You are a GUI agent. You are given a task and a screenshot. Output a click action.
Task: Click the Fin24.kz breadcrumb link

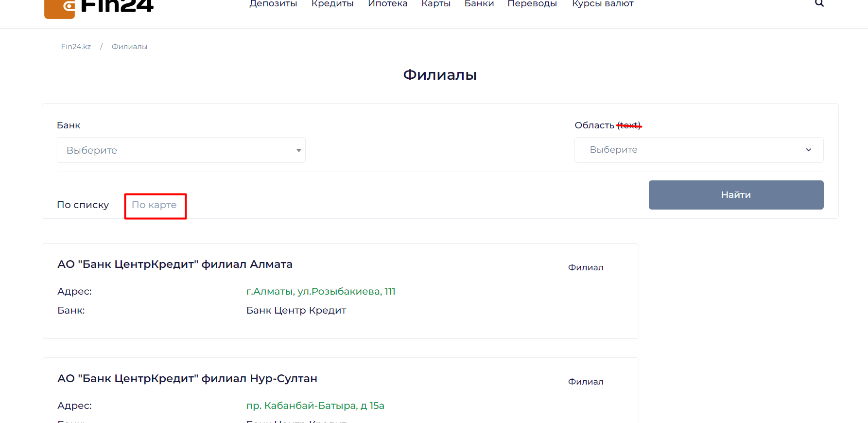[x=76, y=47]
